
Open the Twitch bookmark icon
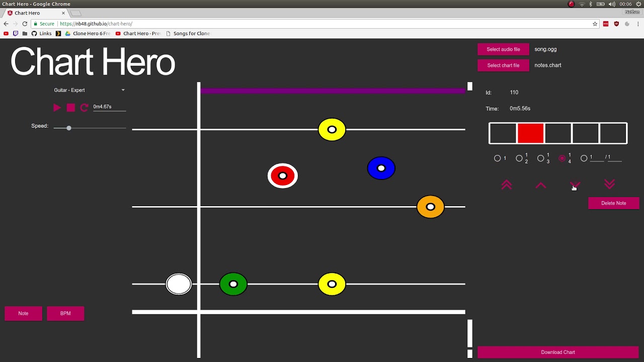(16, 34)
